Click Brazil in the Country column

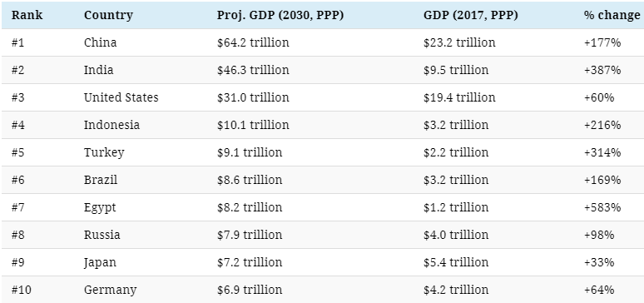(x=101, y=180)
